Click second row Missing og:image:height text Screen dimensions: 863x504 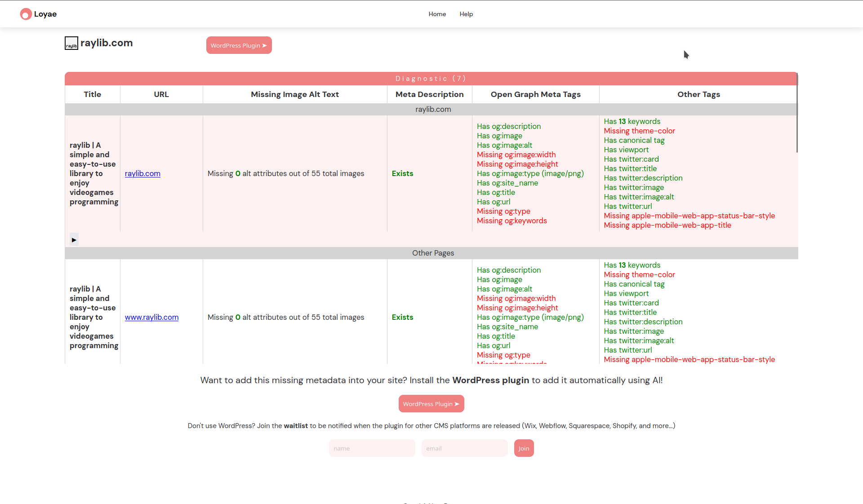(x=517, y=308)
